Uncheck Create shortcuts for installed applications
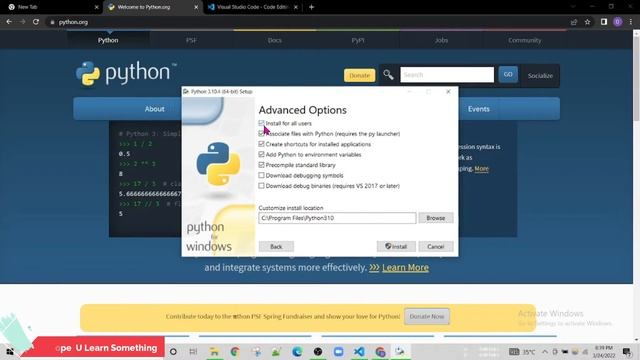 coord(261,144)
